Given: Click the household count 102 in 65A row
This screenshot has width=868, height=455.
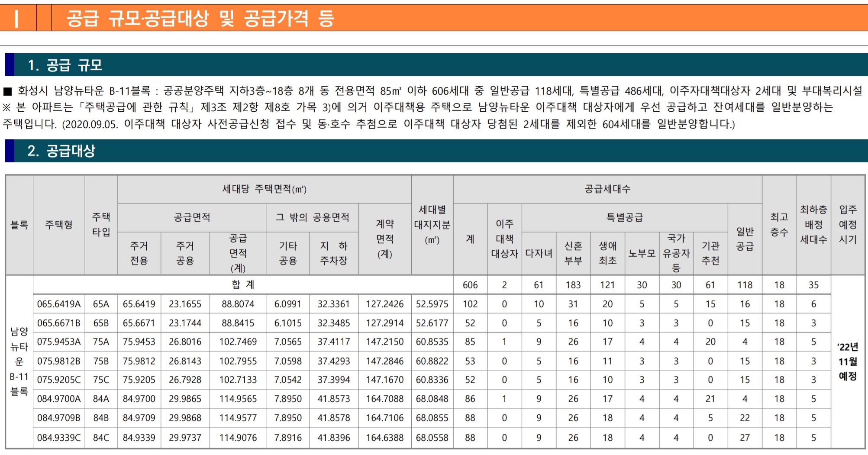Looking at the screenshot, I should point(470,304).
